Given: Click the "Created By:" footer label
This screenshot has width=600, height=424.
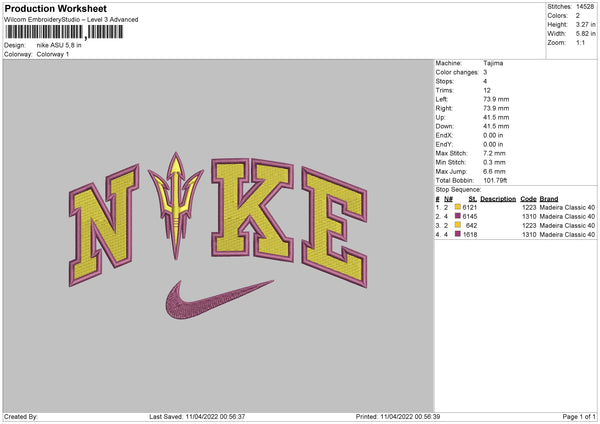Looking at the screenshot, I should tap(21, 416).
